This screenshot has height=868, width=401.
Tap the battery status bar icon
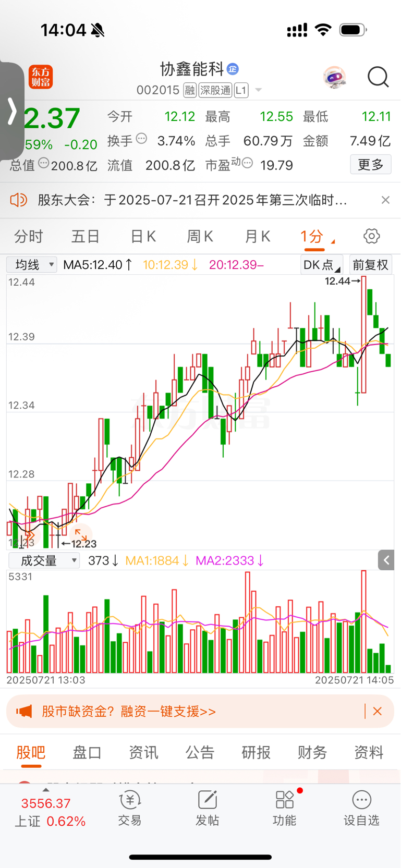pos(353,30)
